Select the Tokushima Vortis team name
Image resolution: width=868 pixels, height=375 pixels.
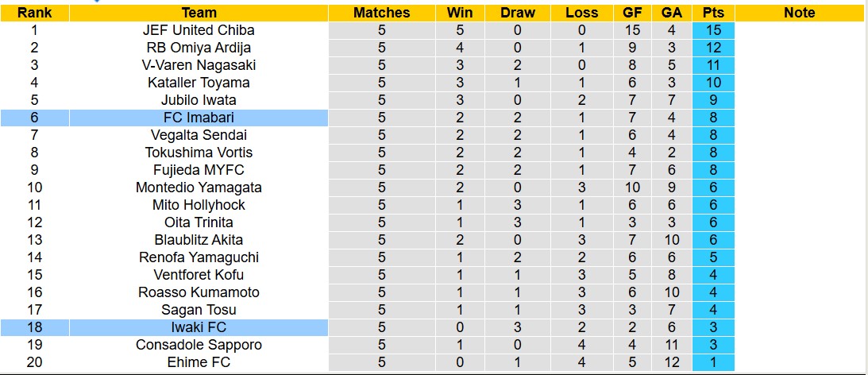click(199, 153)
